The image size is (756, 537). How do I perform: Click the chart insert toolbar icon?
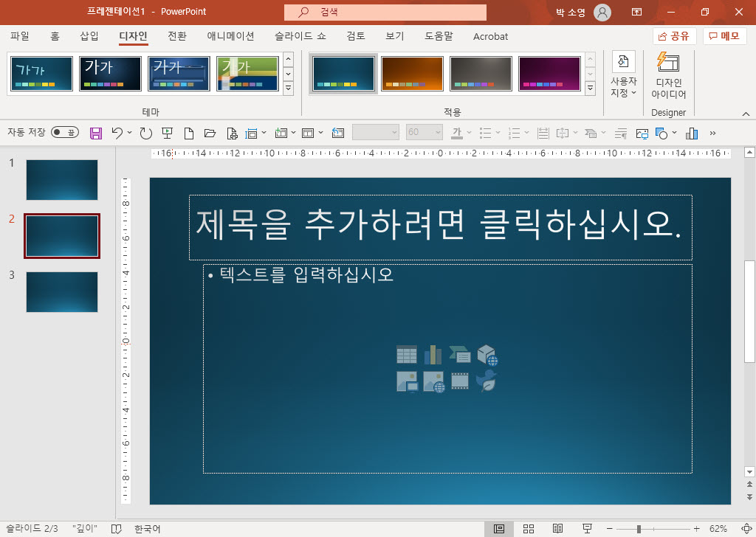tap(692, 133)
